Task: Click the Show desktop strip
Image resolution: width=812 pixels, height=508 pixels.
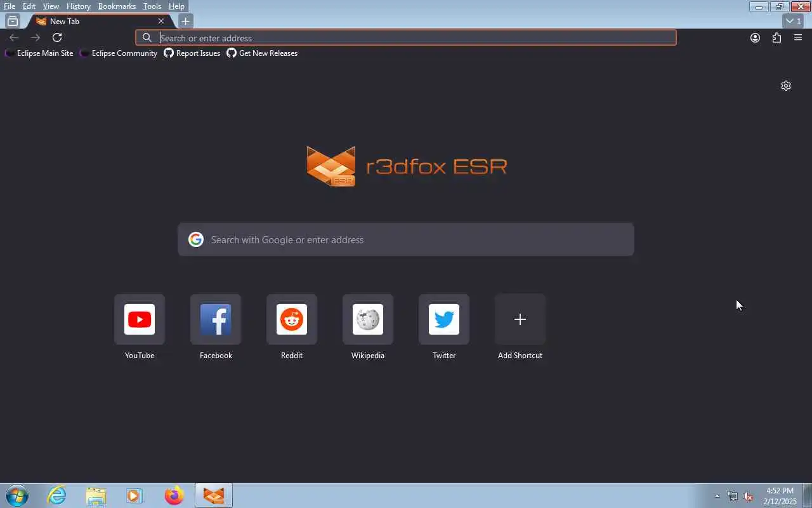Action: (x=807, y=495)
